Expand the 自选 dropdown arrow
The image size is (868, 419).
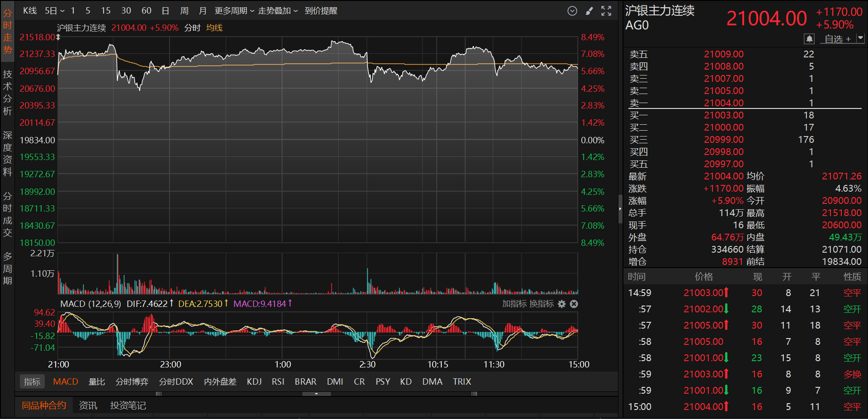860,38
